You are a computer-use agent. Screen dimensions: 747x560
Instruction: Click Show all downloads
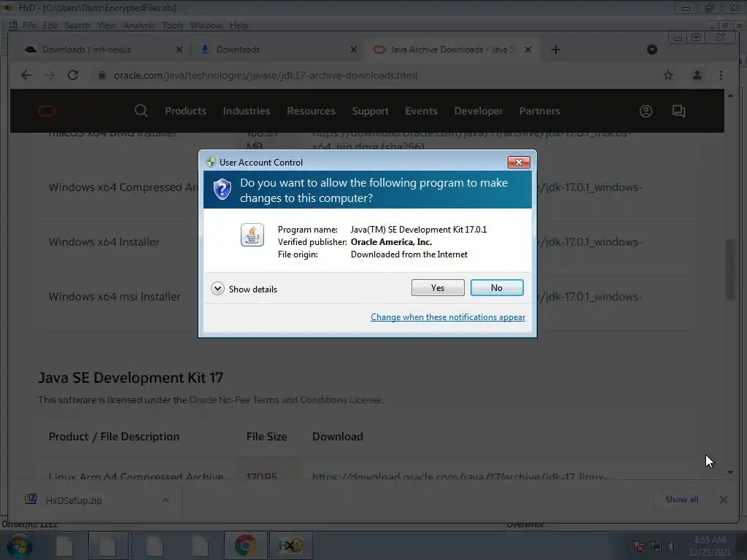[682, 499]
